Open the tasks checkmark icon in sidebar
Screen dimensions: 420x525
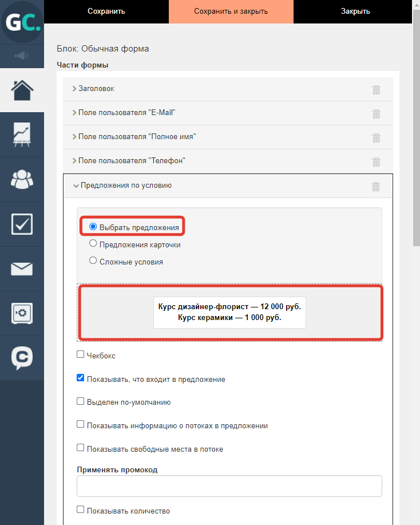click(22, 224)
